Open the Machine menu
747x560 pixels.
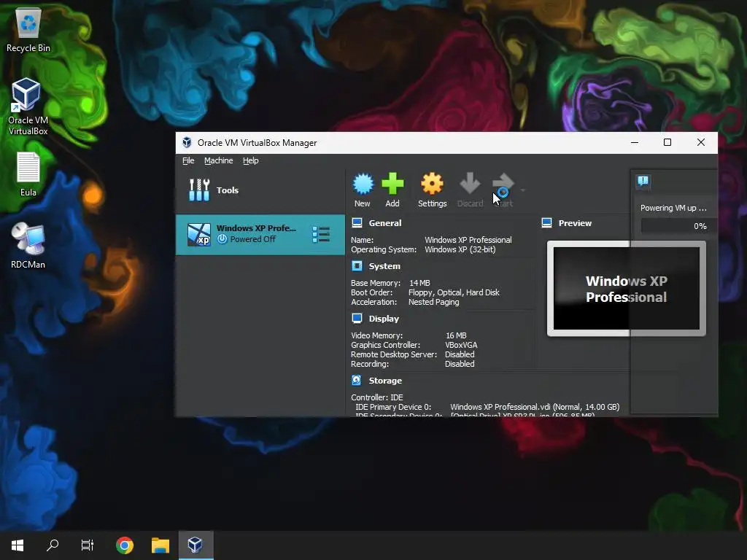[x=219, y=160]
